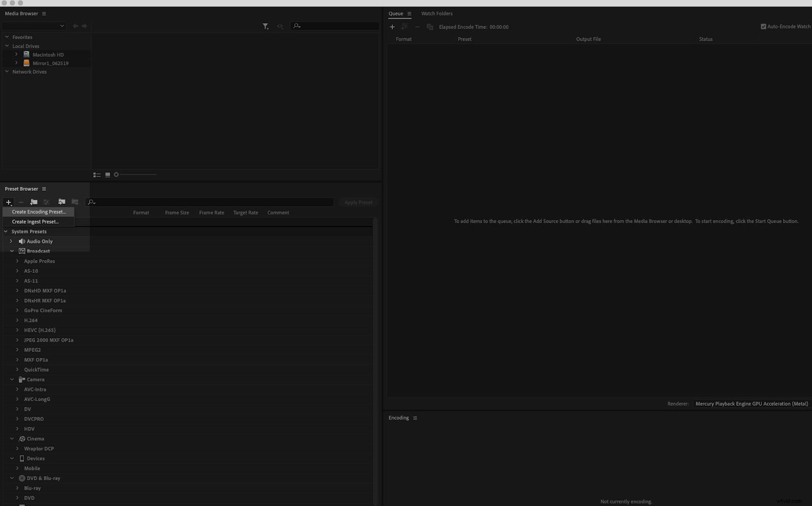Switch Media Browser to thumbnail view icon
812x506 pixels.
click(x=108, y=174)
